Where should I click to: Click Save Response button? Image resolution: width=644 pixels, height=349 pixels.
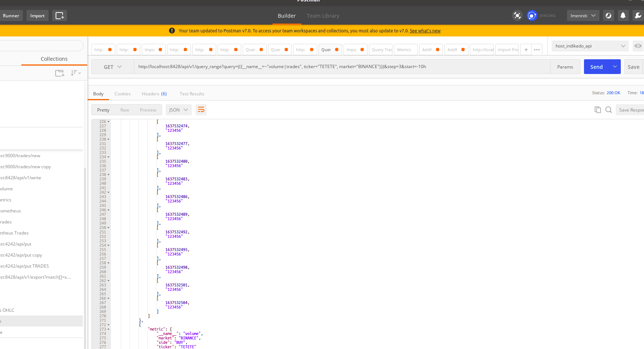click(630, 110)
